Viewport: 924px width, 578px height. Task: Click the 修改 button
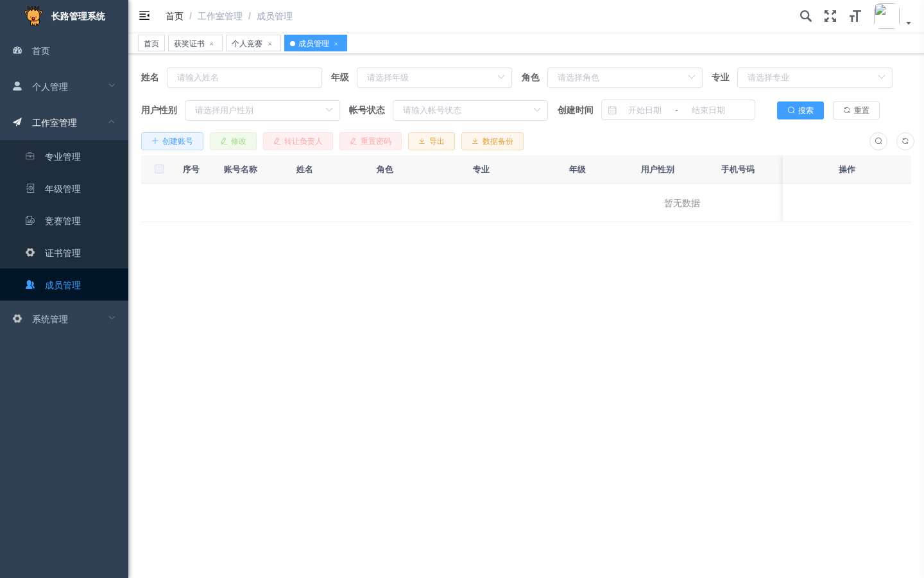(x=233, y=141)
